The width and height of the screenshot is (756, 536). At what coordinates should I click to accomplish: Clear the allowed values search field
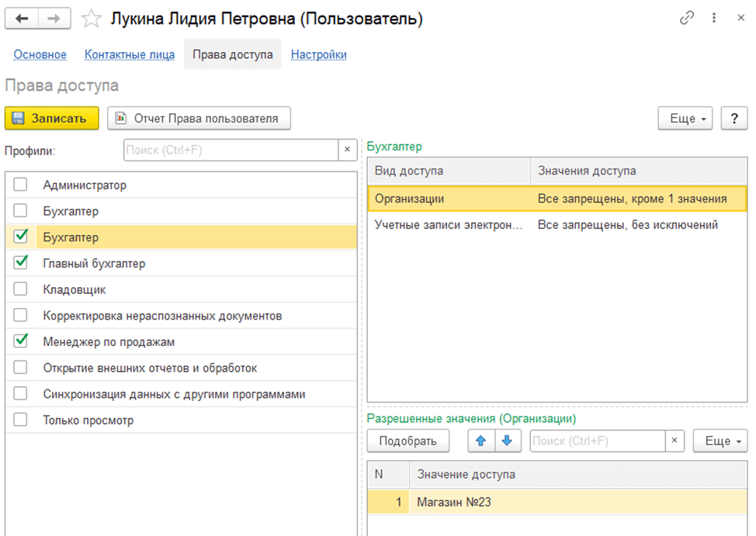coord(675,441)
